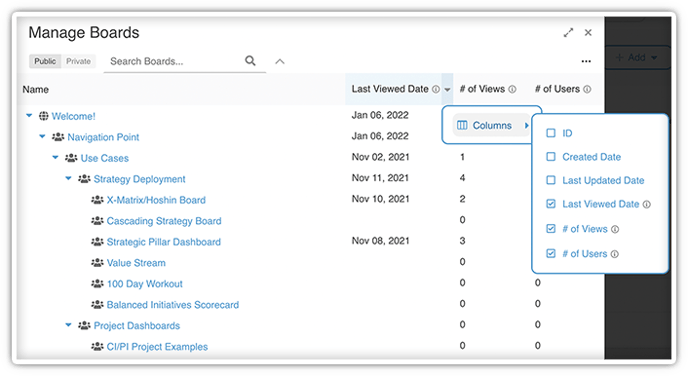The height and width of the screenshot is (376, 688).
Task: Collapse the Navigation Point tree node
Action: coord(42,136)
